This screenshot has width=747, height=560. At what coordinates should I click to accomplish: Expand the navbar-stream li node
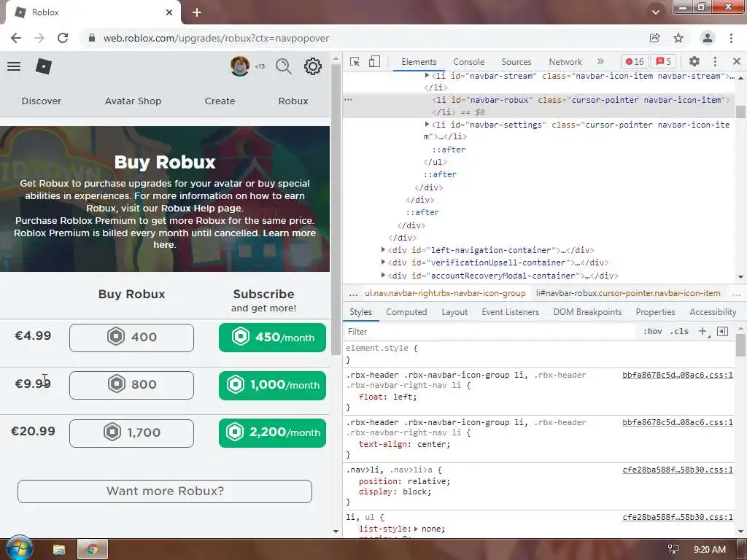[x=427, y=75]
